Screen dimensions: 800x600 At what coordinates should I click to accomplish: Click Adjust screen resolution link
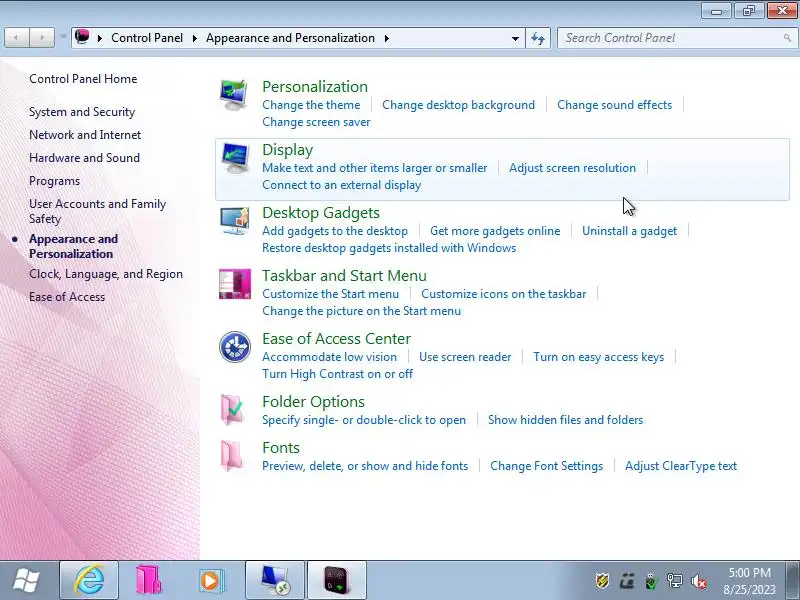(x=572, y=168)
